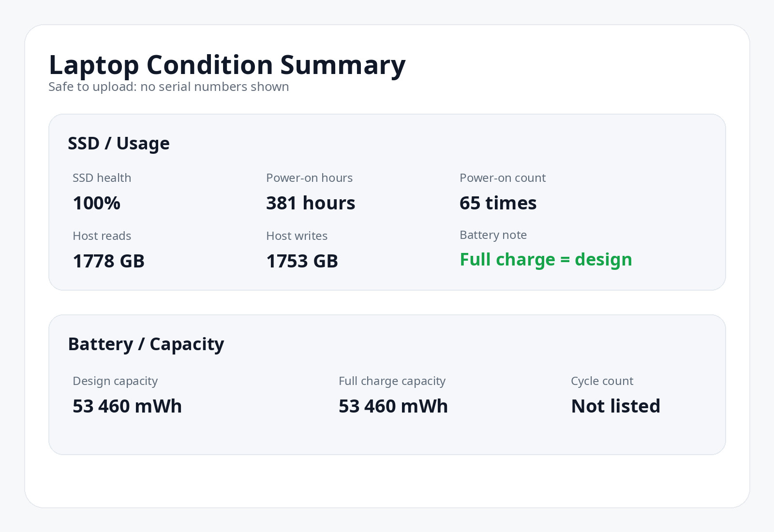Click the Battery note label
The height and width of the screenshot is (532, 774).
(493, 235)
